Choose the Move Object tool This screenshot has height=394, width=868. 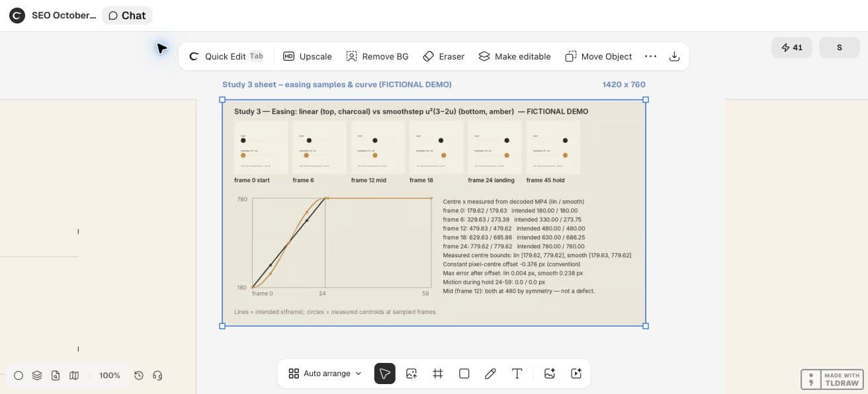tap(599, 56)
